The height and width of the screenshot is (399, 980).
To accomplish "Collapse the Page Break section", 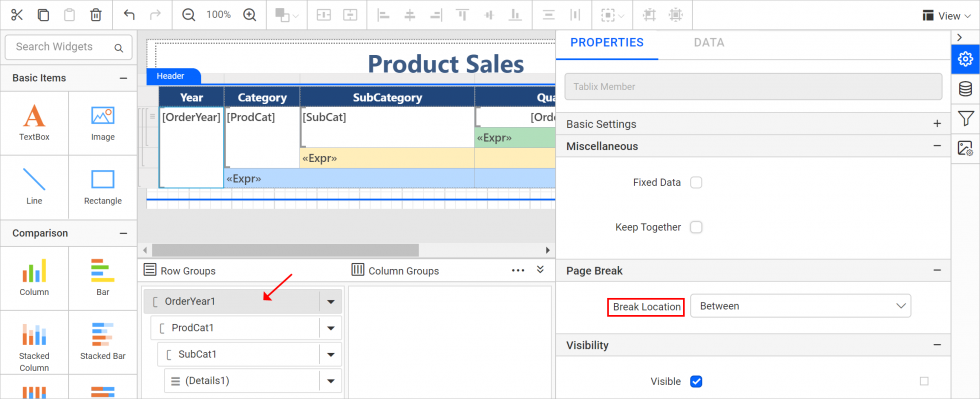I will (x=937, y=270).
